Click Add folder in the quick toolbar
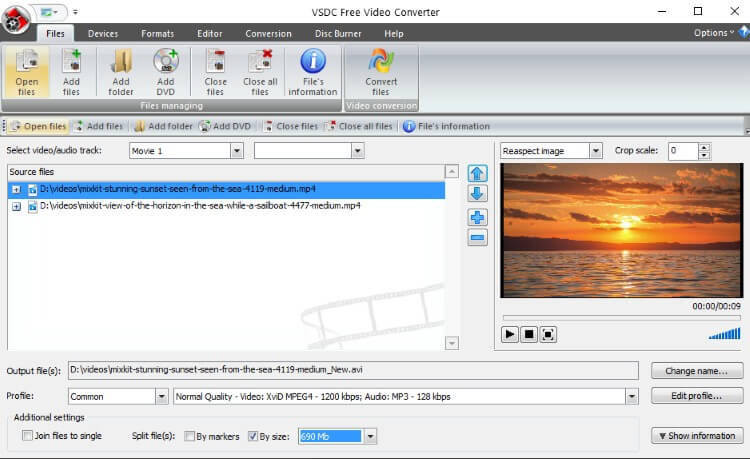 pyautogui.click(x=163, y=126)
